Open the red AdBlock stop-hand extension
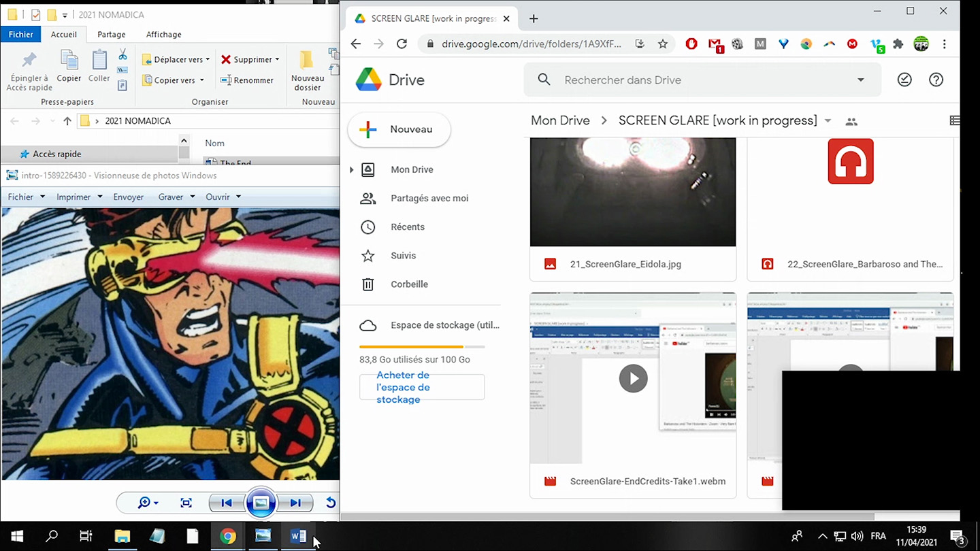Image resolution: width=980 pixels, height=551 pixels. click(691, 44)
